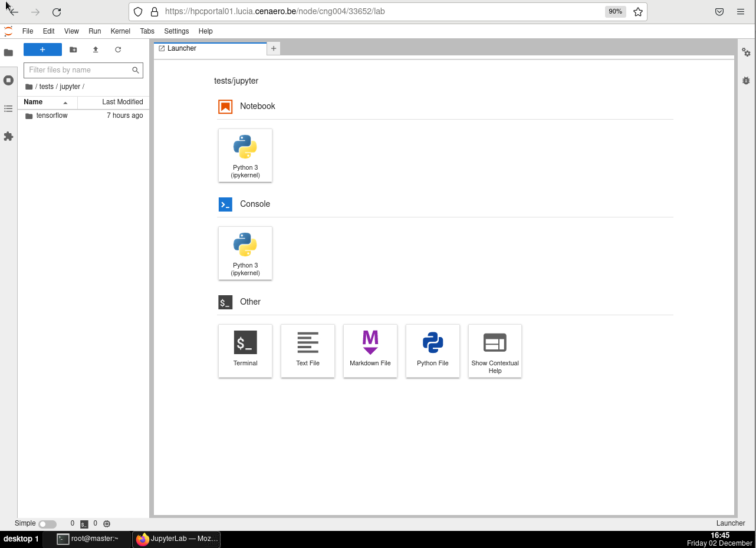Select the Launcher tab

pyautogui.click(x=210, y=48)
